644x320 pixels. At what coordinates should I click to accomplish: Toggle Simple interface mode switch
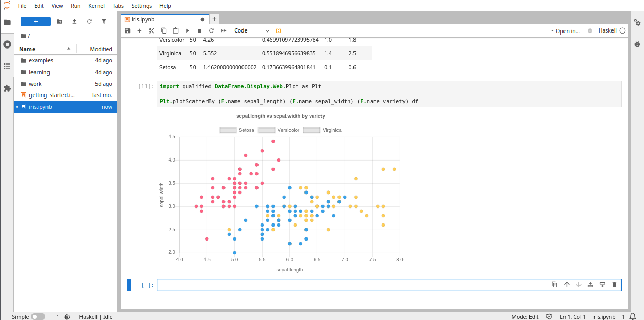(x=38, y=317)
